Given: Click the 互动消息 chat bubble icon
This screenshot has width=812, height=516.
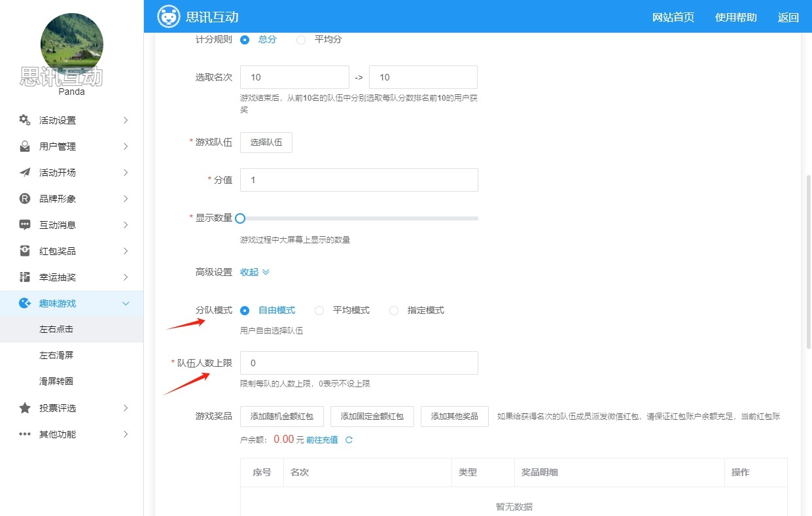Looking at the screenshot, I should pyautogui.click(x=25, y=224).
